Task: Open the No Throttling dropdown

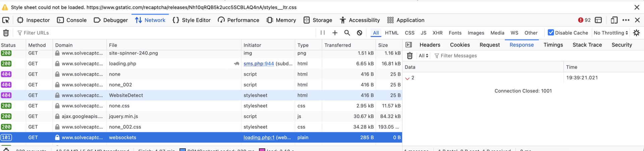Action: [611, 33]
